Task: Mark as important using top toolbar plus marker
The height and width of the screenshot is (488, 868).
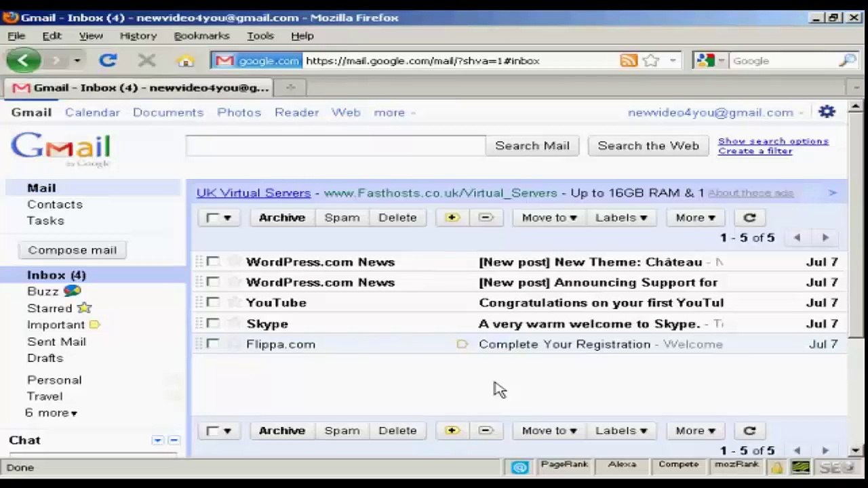Action: (452, 218)
